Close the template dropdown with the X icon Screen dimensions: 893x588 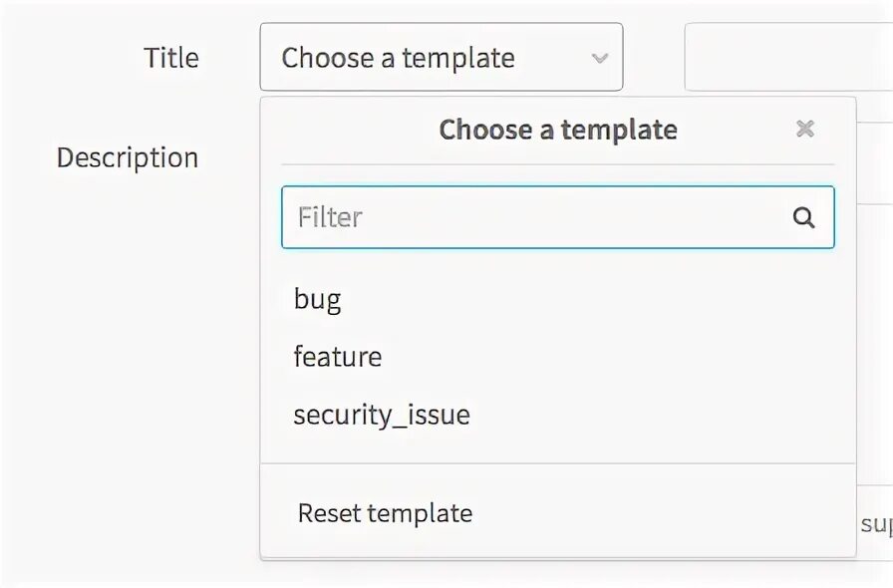coord(804,129)
